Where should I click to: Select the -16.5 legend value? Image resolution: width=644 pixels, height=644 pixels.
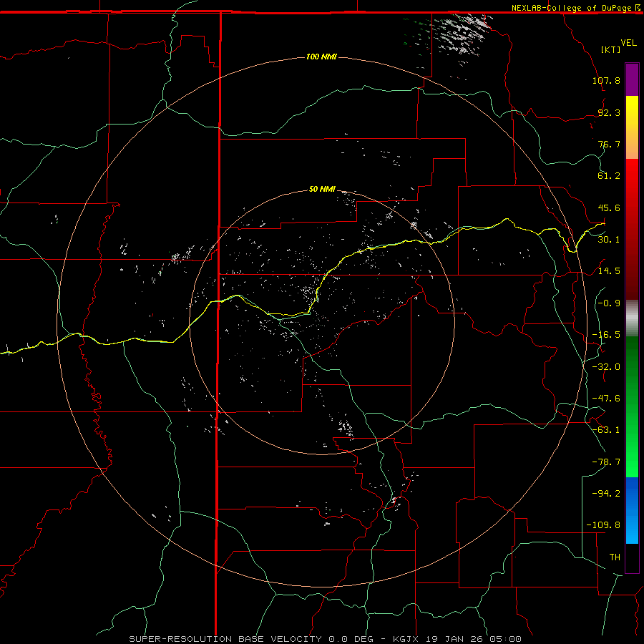606,335
